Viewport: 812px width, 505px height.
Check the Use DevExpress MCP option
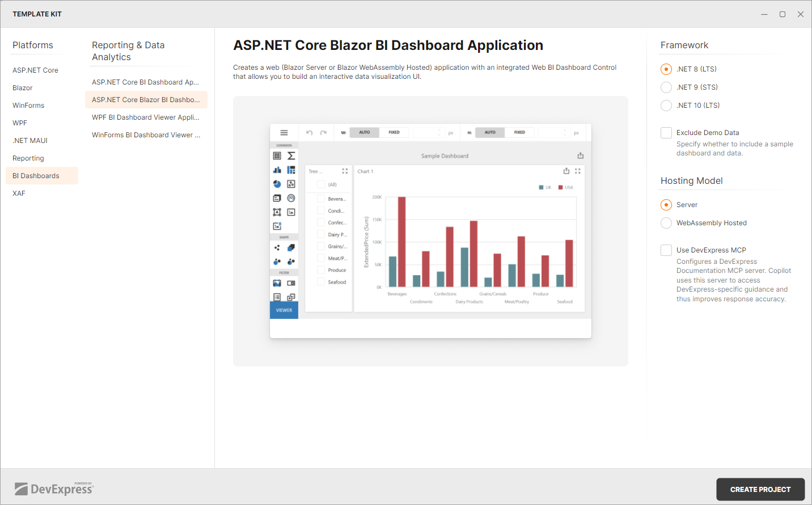coord(666,250)
